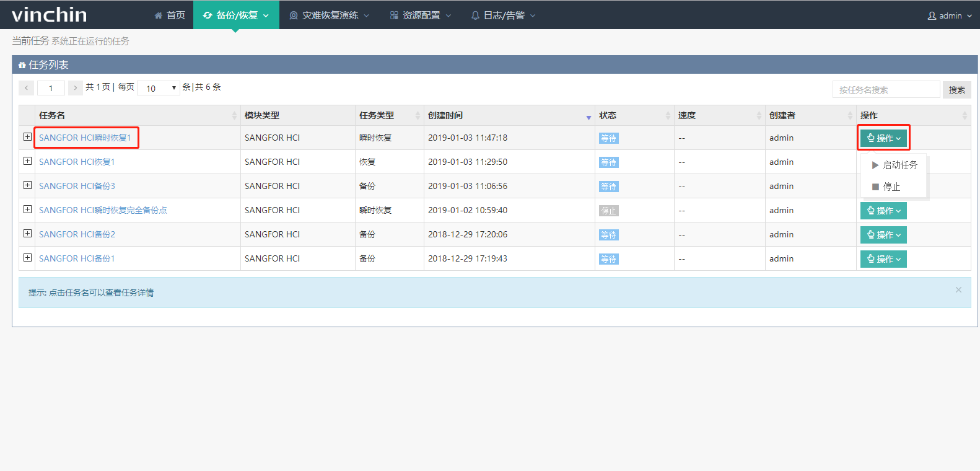
Task: Click creation time 2018-12-29 17:20:06
Action: tap(468, 234)
